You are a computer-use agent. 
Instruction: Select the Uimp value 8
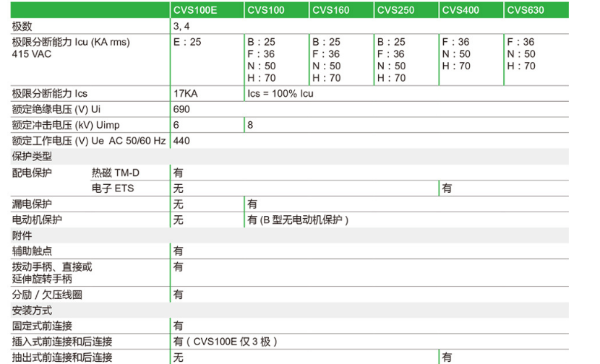(x=250, y=125)
